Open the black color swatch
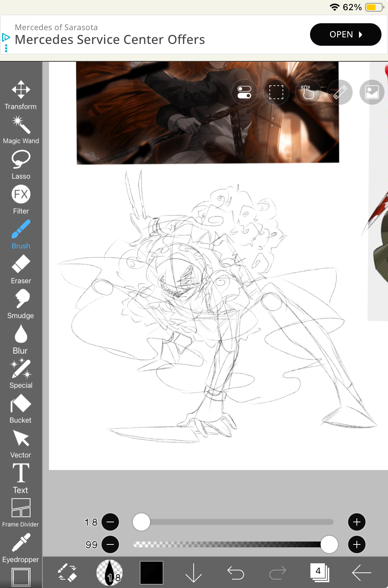The image size is (388, 588). coord(152,573)
